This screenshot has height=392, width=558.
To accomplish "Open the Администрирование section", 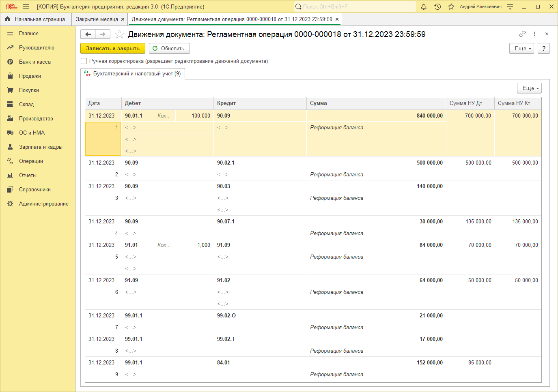I will (x=44, y=204).
